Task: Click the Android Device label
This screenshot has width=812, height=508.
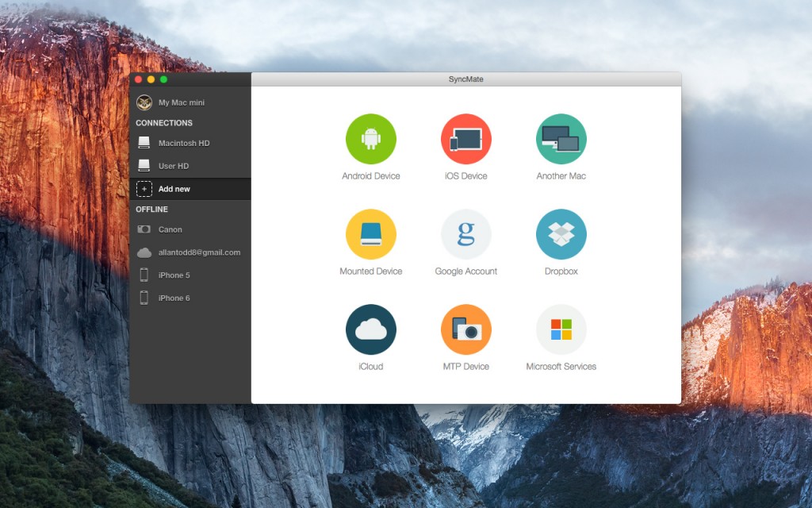Action: click(371, 175)
